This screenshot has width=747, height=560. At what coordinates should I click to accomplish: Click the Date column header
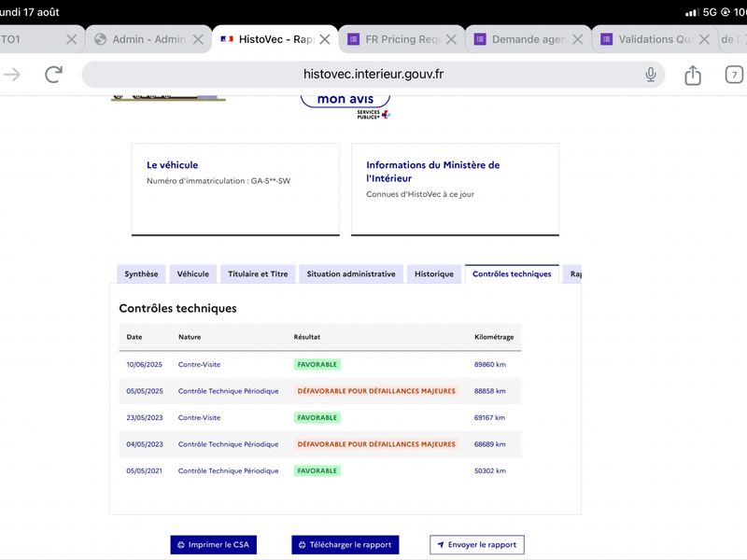pos(134,337)
